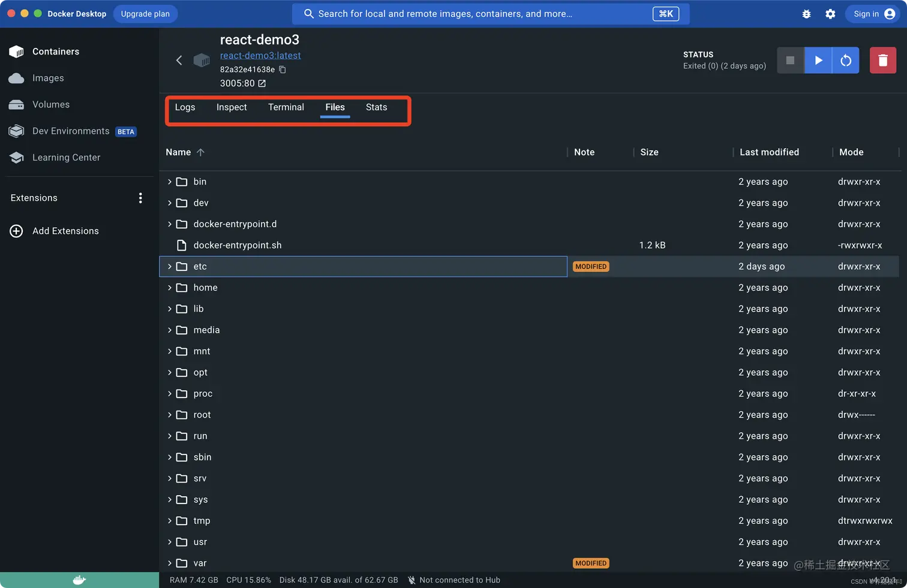Select the proc folder row
907x588 pixels.
click(x=529, y=394)
